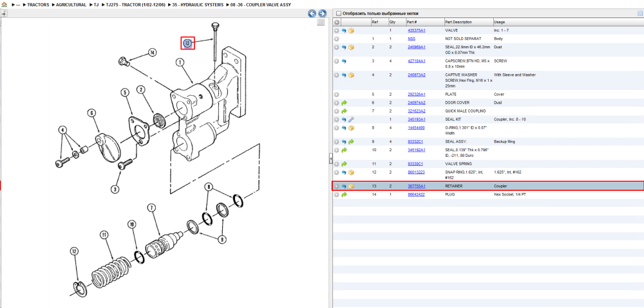Click callout 7 on the coupling
Image resolution: width=644 pixels, height=308 pixels.
coord(151,208)
